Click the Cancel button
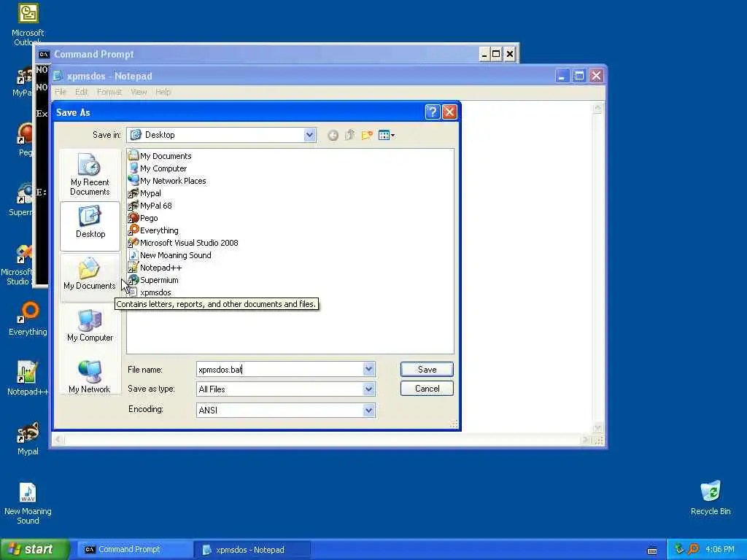747x560 pixels. pyautogui.click(x=427, y=389)
